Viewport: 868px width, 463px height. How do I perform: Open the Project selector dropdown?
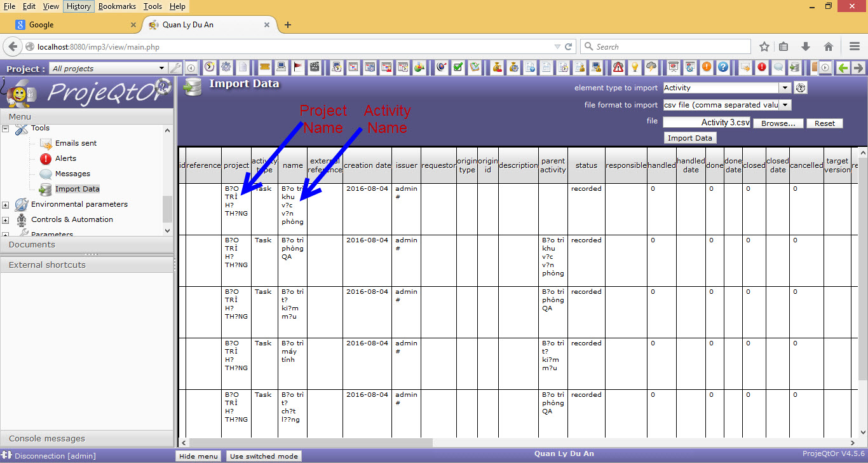(x=161, y=68)
